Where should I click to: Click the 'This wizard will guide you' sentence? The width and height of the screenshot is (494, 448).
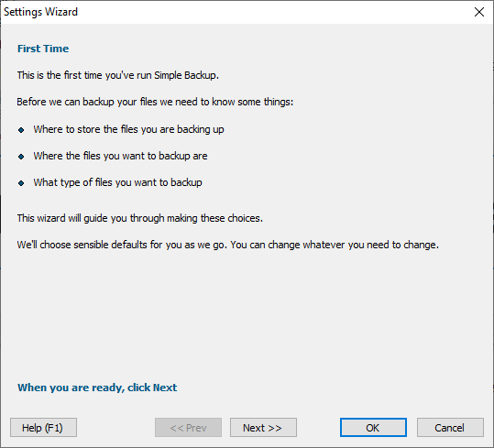[140, 218]
